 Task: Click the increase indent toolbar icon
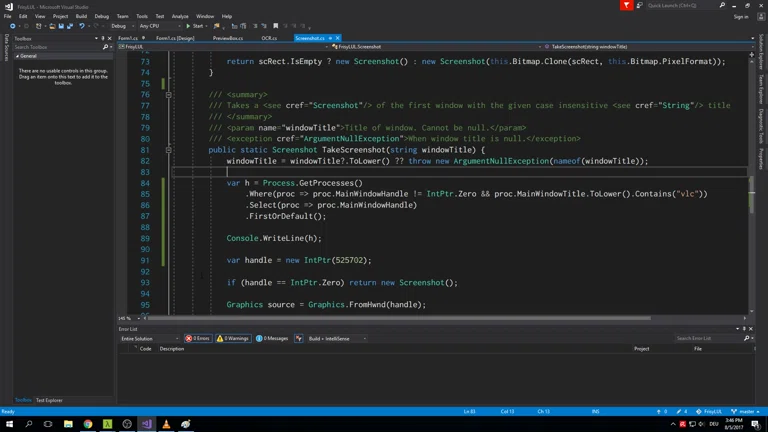click(x=243, y=26)
